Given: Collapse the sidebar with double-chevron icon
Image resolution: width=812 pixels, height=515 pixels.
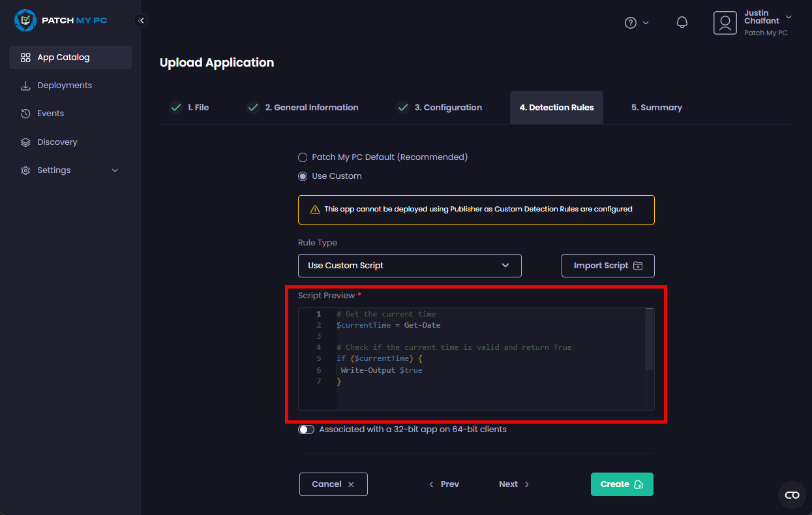Looking at the screenshot, I should pos(141,20).
